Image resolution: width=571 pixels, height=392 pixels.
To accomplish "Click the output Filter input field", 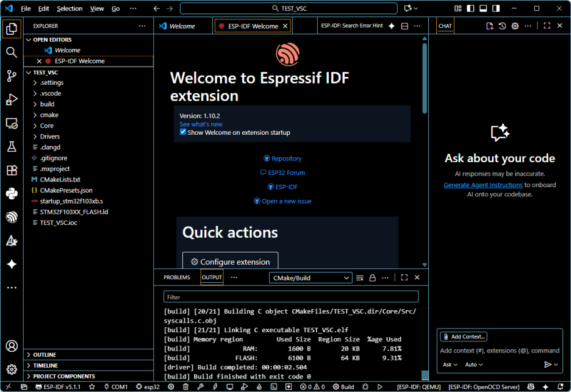I will 290,297.
